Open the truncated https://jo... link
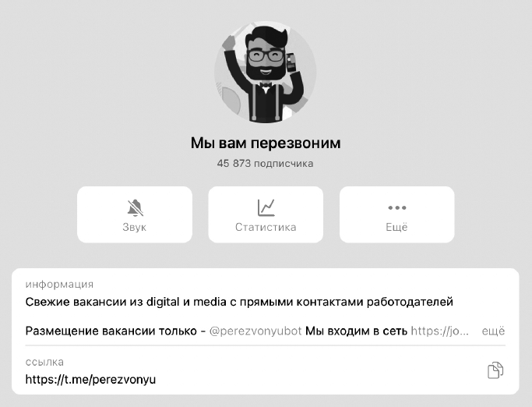Image resolution: width=532 pixels, height=407 pixels. pos(440,331)
